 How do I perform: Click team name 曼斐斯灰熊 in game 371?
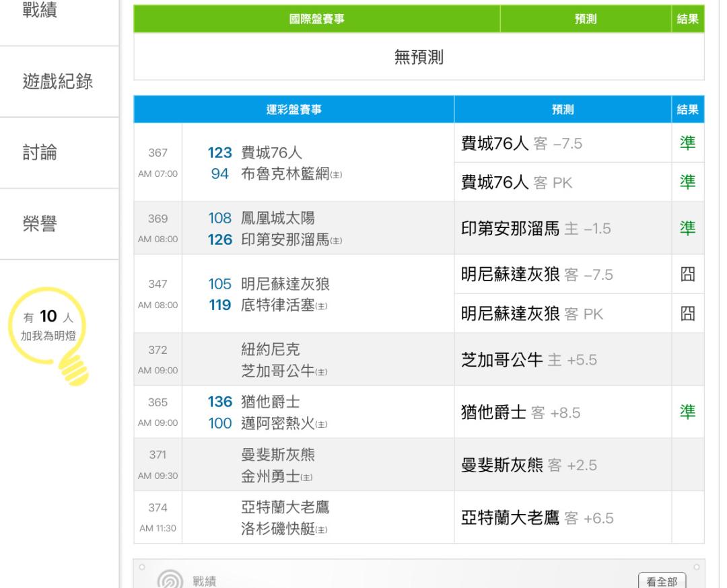pyautogui.click(x=278, y=455)
